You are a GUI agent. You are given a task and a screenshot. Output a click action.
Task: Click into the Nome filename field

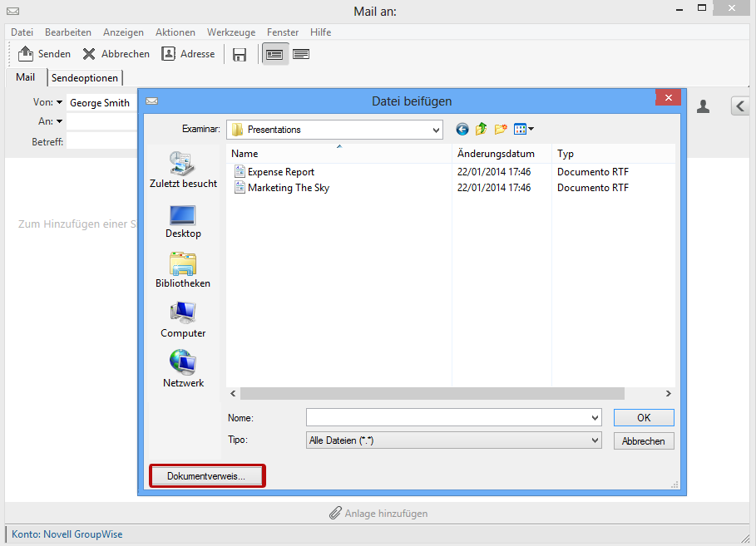(x=447, y=418)
